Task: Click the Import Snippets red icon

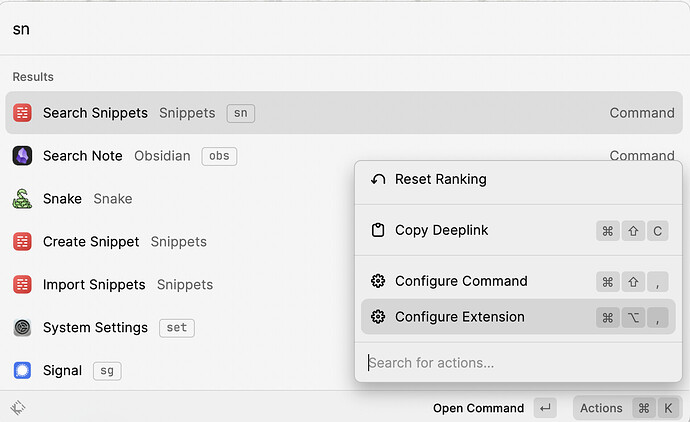Action: (22, 285)
